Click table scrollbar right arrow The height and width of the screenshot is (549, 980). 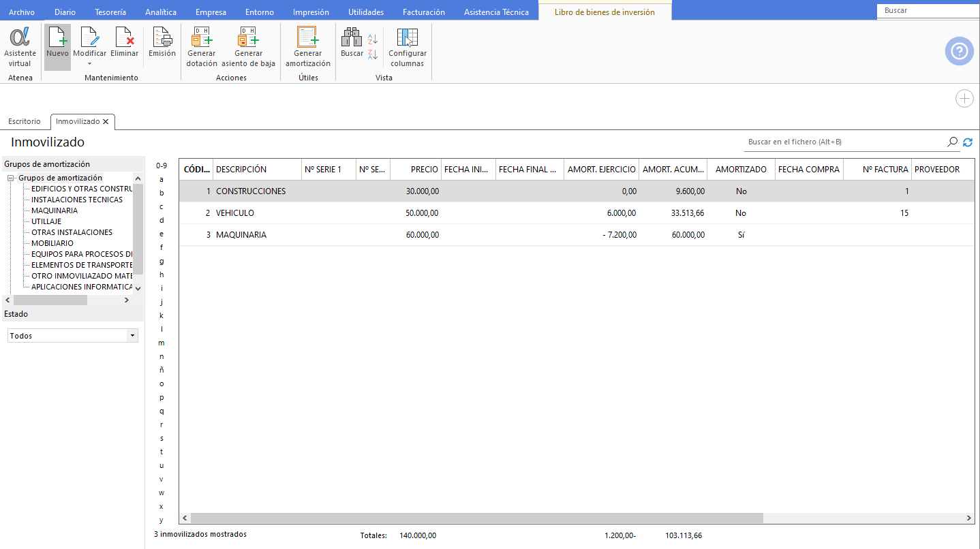point(969,518)
